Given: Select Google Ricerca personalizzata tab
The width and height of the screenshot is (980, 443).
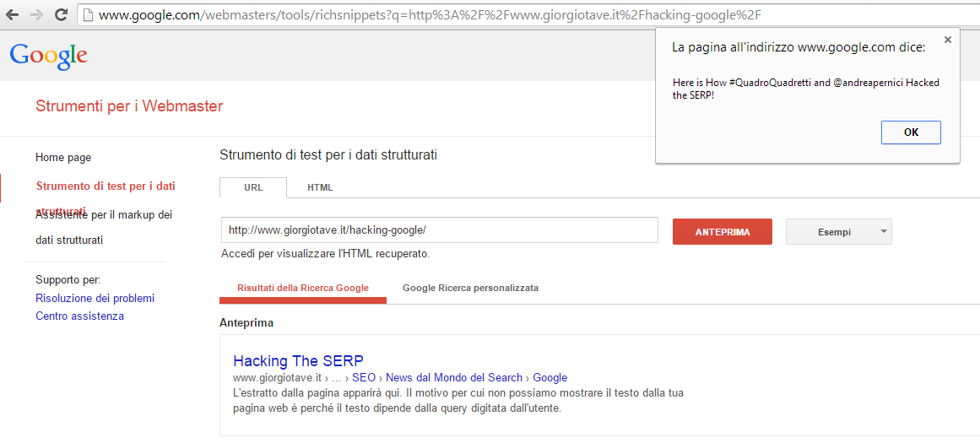Looking at the screenshot, I should coord(471,288).
